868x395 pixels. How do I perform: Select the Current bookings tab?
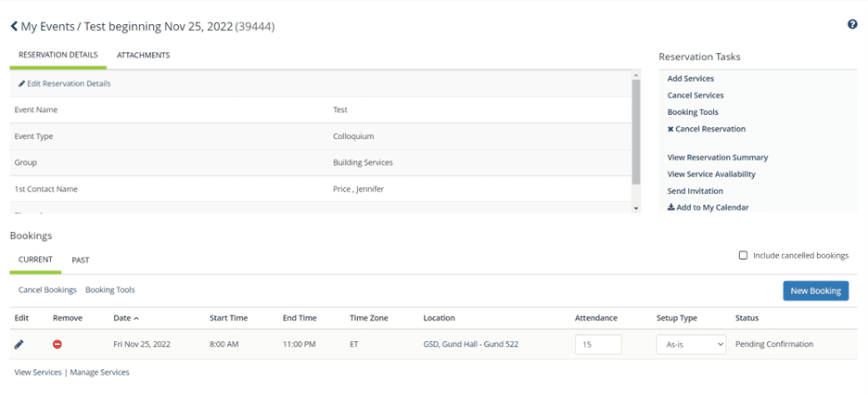[x=35, y=261]
